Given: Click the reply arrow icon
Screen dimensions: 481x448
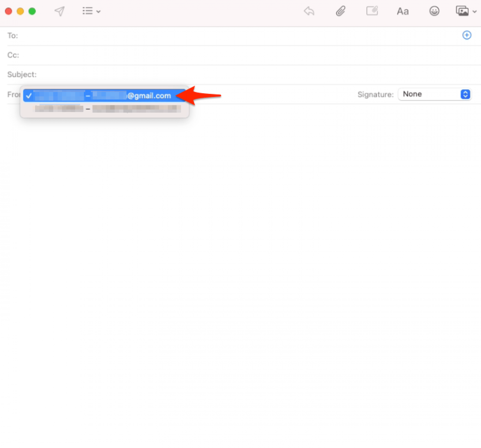Looking at the screenshot, I should click(x=309, y=11).
